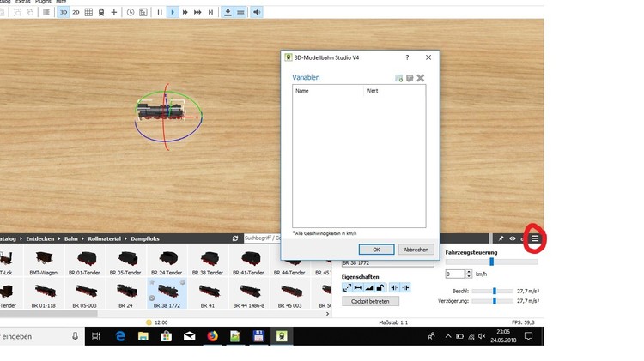
Task: Switch to 3D view mode
Action: 64,12
